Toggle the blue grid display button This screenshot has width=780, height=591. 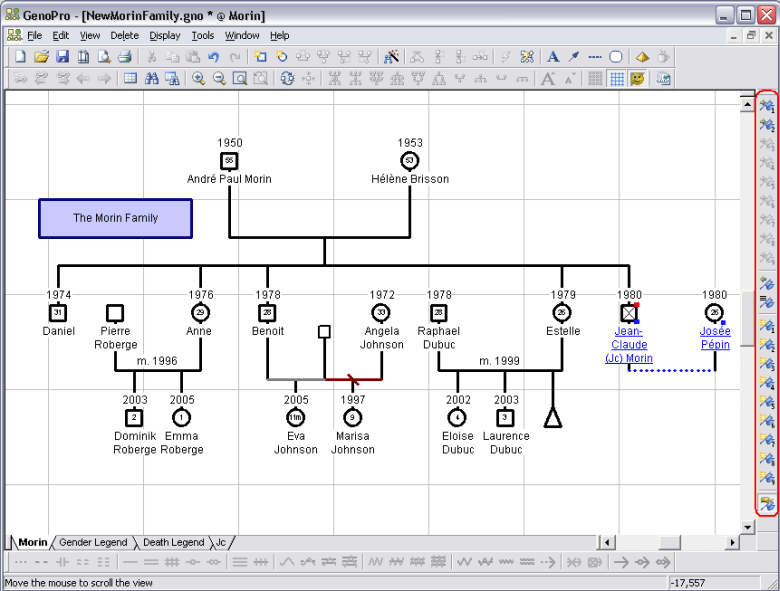coord(617,78)
